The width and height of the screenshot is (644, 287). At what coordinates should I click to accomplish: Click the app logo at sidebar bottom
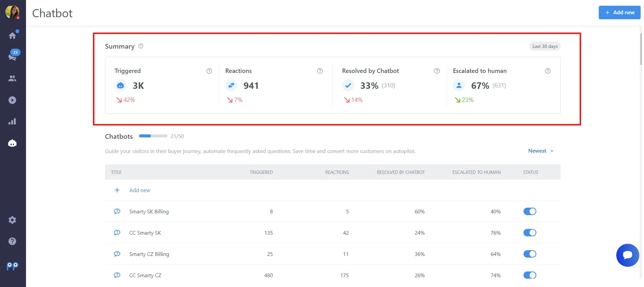pyautogui.click(x=12, y=266)
